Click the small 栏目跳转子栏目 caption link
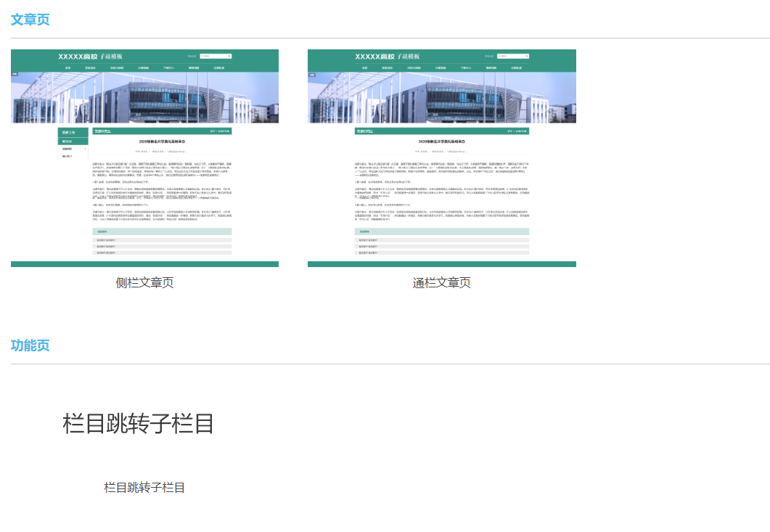The image size is (770, 532). [x=144, y=488]
